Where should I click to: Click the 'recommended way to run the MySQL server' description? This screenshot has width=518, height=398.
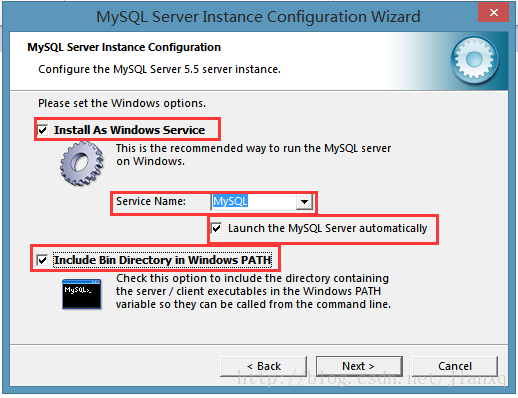(x=253, y=155)
